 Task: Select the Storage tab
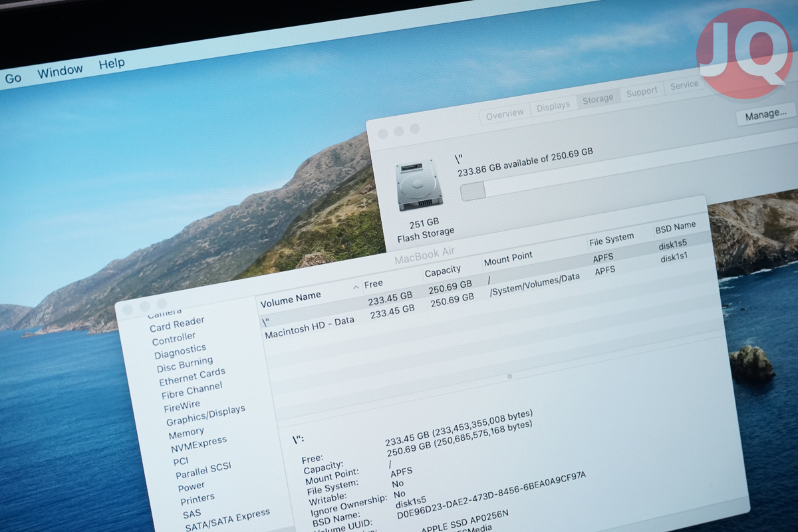point(598,99)
